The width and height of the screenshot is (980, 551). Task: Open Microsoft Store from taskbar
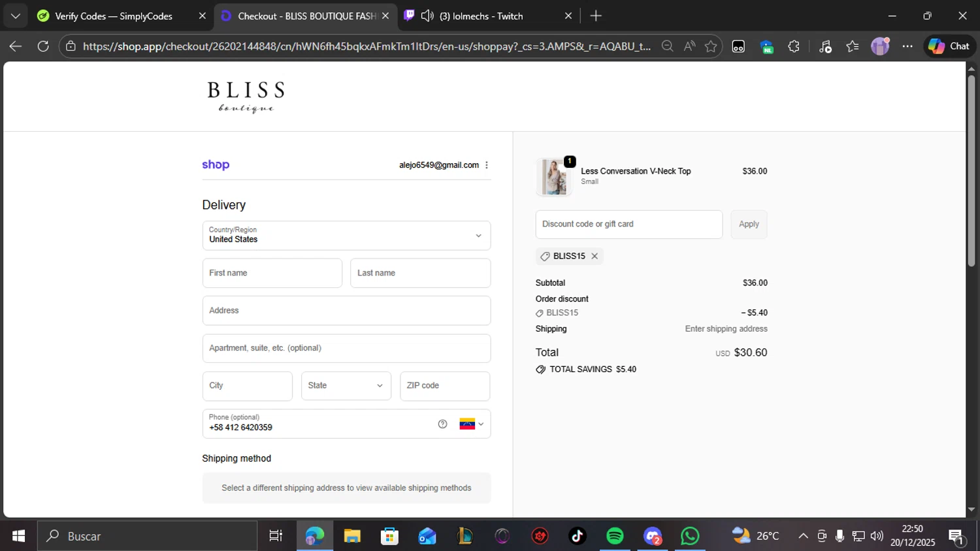click(x=390, y=536)
